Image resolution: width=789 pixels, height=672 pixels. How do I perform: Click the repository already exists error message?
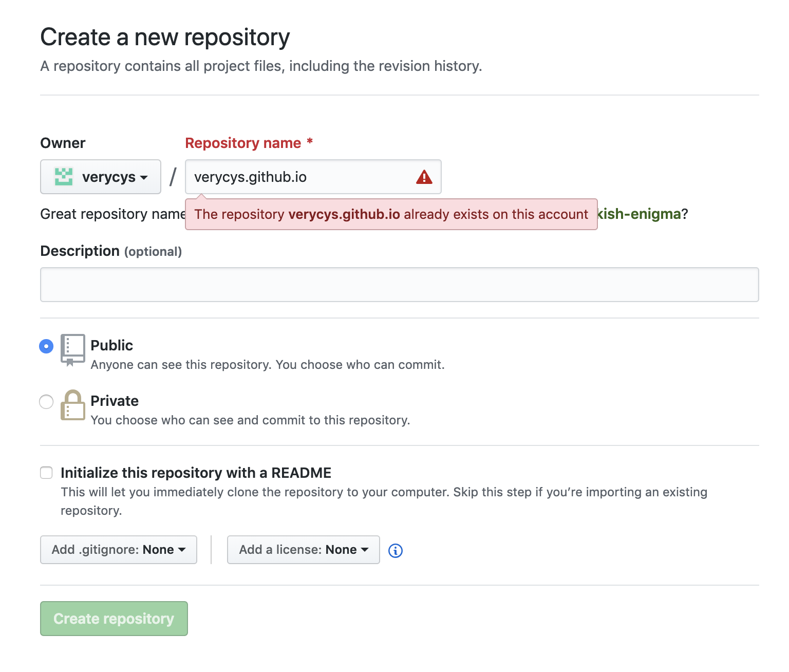click(391, 214)
